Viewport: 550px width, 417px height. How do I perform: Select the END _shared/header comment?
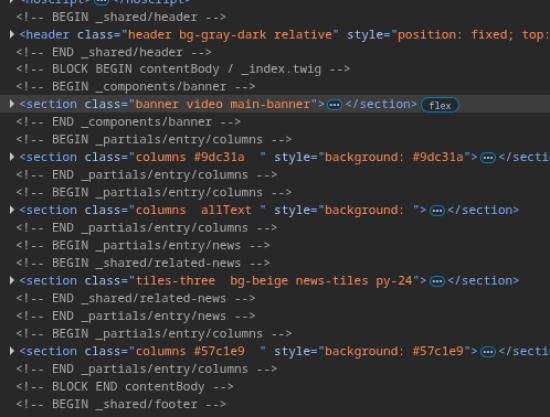pyautogui.click(x=114, y=52)
